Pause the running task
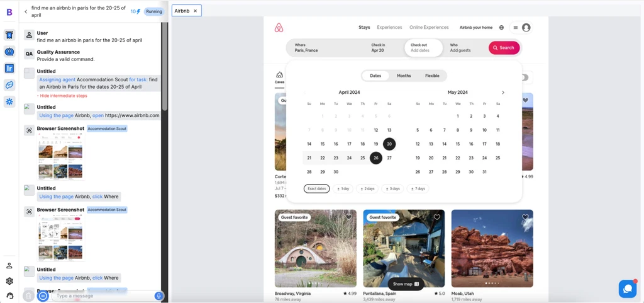Screen dimensions: 644x303 point(43,295)
